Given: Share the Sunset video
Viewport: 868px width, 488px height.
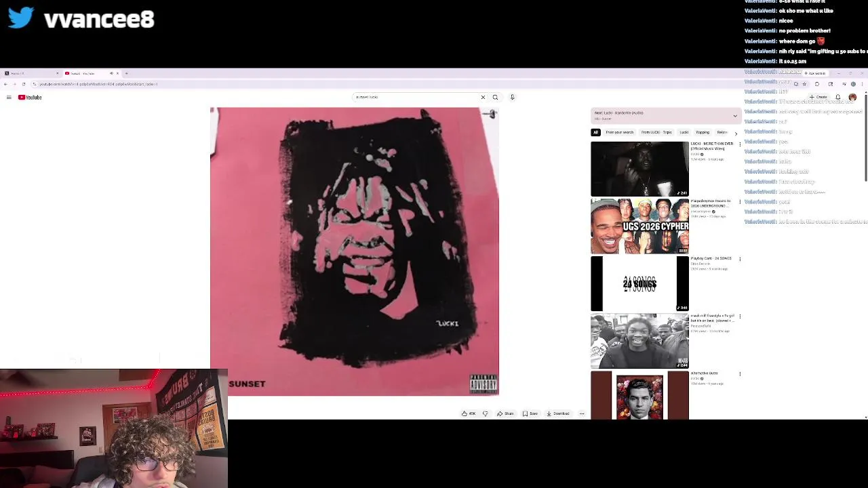Looking at the screenshot, I should point(505,413).
